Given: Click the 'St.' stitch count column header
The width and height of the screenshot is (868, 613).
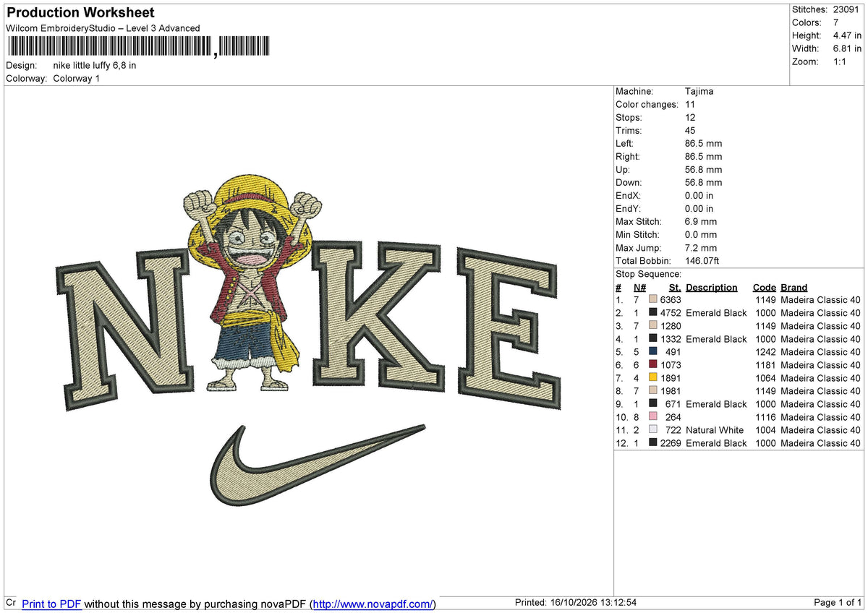Looking at the screenshot, I should [x=675, y=287].
